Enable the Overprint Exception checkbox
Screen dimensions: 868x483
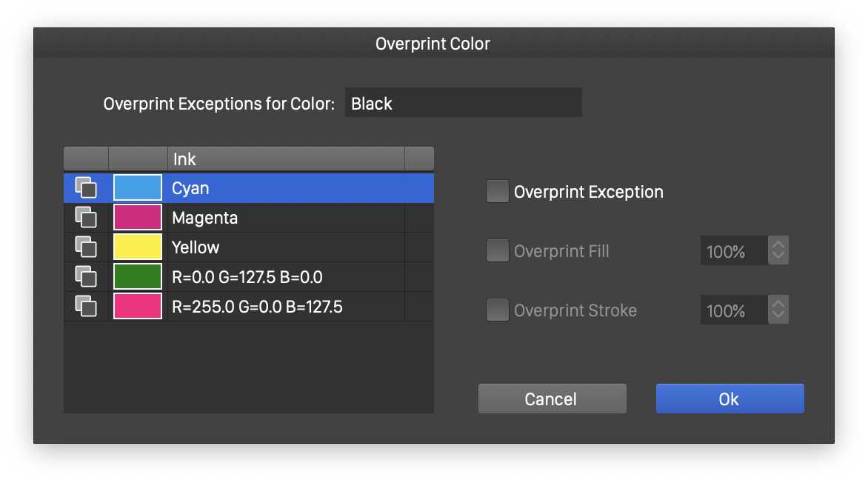pos(497,192)
